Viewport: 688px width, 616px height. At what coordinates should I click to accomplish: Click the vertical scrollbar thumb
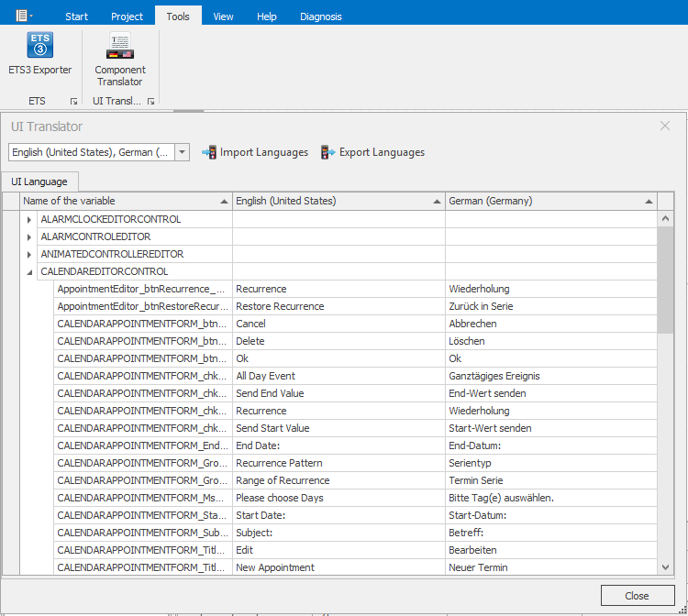665,280
